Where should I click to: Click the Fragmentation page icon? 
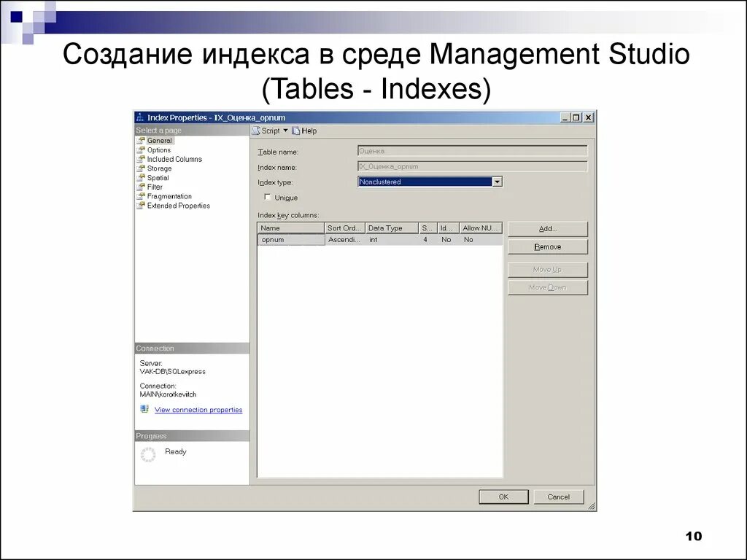pos(141,196)
